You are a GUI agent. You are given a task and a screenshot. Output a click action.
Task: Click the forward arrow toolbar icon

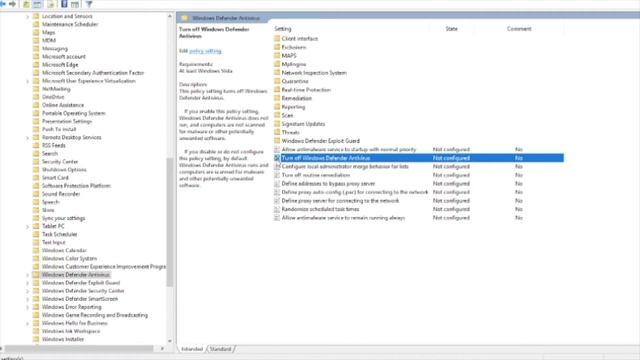tap(13, 4)
